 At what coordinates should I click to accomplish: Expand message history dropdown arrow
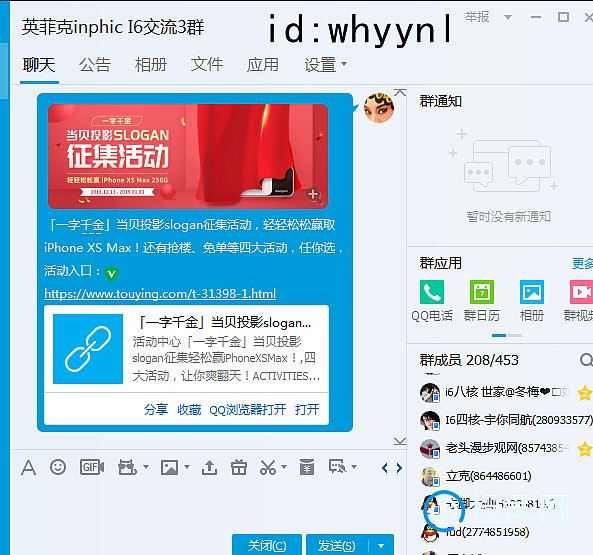pos(354,467)
